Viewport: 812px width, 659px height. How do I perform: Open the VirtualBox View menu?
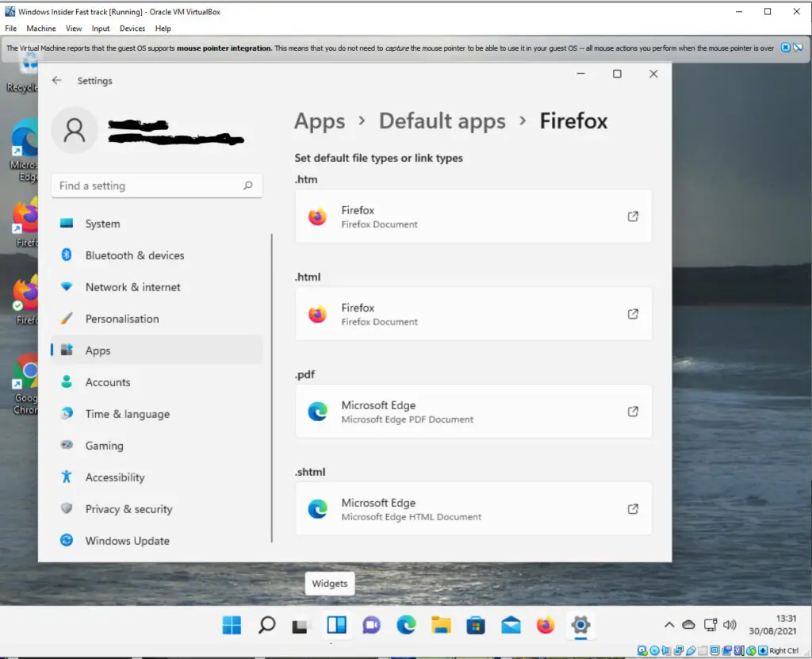click(x=74, y=29)
